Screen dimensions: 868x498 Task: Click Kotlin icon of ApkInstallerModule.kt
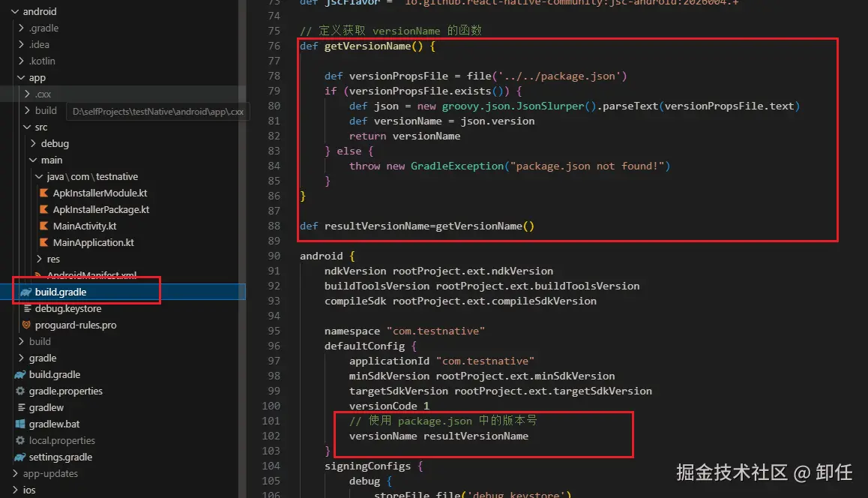pyautogui.click(x=43, y=193)
